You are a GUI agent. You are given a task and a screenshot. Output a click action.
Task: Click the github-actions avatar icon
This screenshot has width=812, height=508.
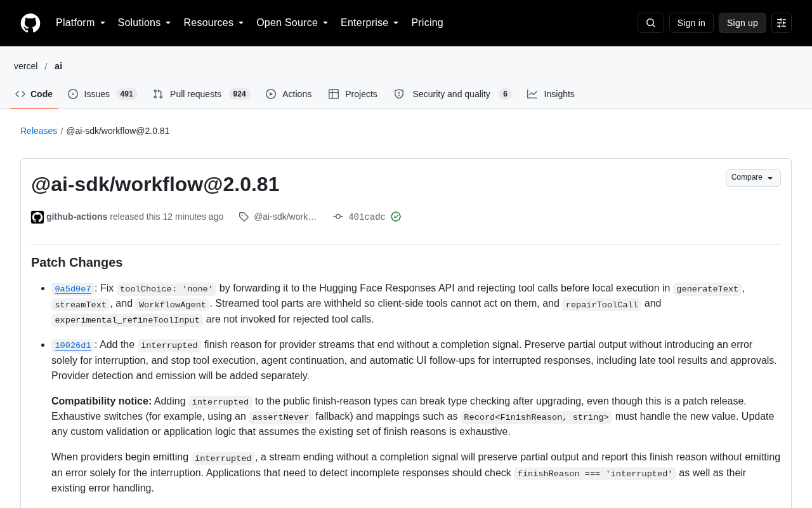click(x=37, y=217)
